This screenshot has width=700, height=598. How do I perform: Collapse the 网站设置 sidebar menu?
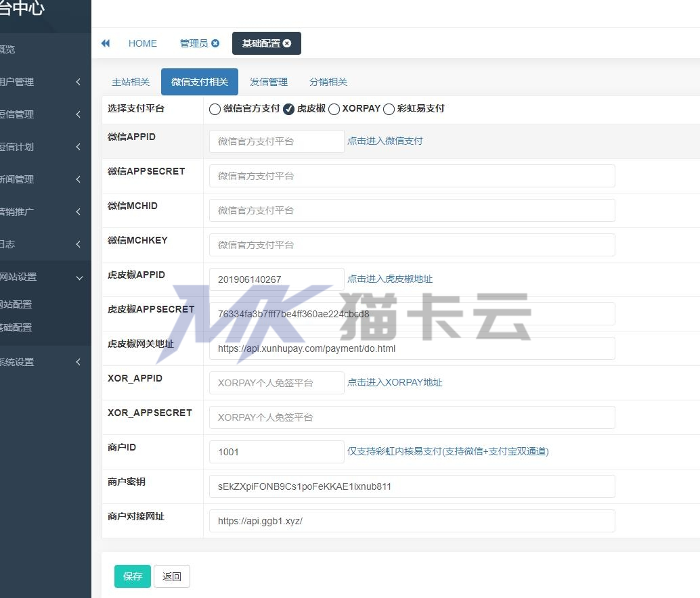(x=45, y=277)
